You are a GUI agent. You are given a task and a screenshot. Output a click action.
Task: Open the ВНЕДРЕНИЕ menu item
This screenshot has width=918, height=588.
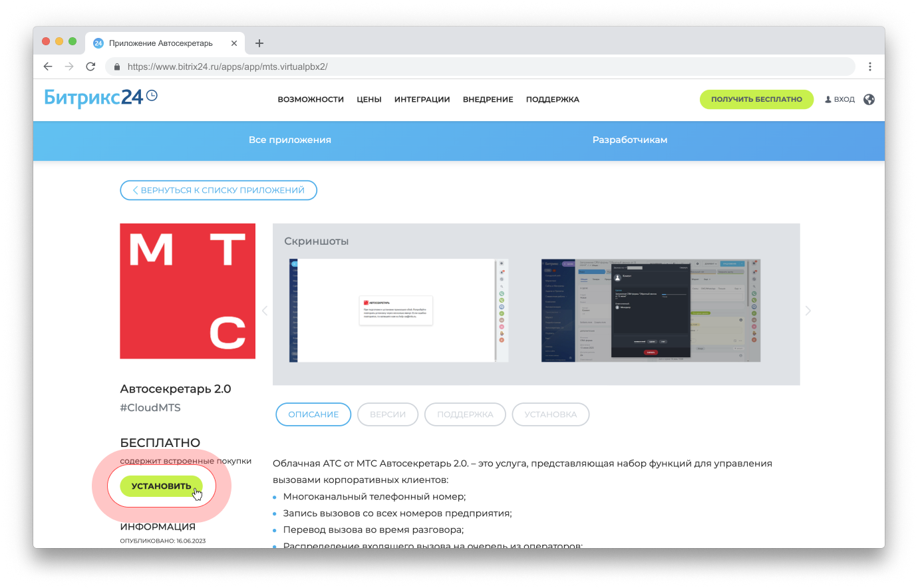point(488,100)
